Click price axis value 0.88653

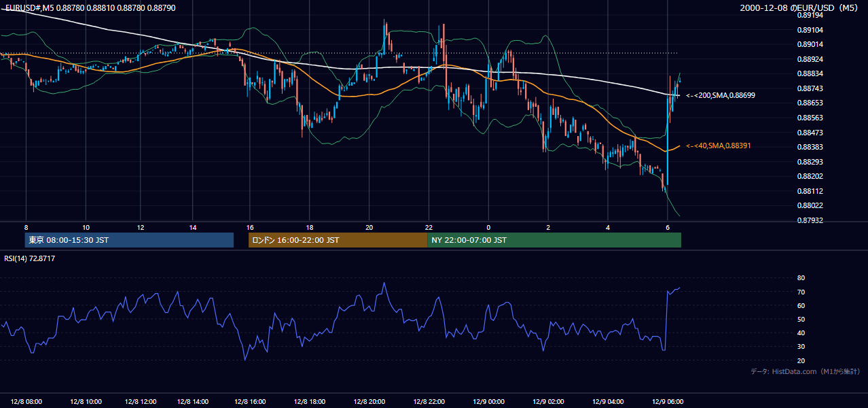pyautogui.click(x=810, y=103)
